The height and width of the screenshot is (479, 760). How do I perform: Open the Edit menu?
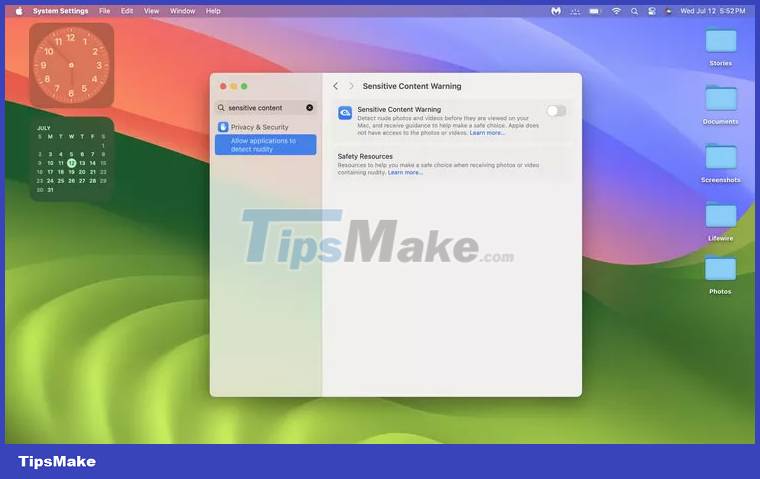(x=127, y=11)
